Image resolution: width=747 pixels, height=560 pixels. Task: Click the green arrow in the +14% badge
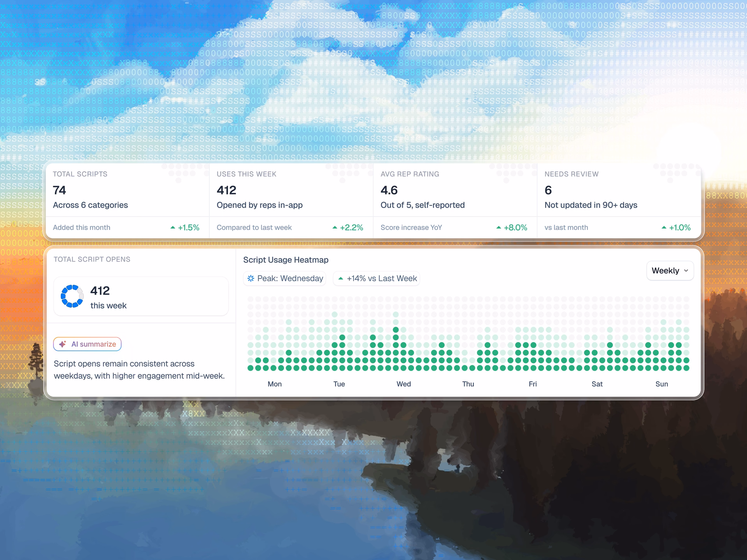[x=341, y=278]
